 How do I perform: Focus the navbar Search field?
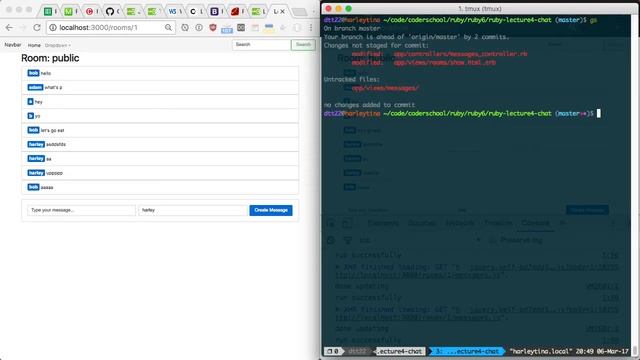click(261, 44)
